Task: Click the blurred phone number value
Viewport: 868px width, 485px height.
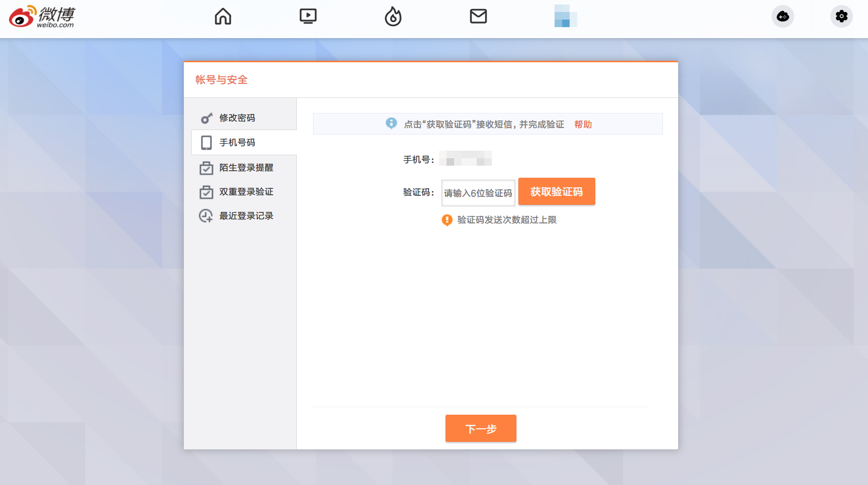Action: coord(465,158)
